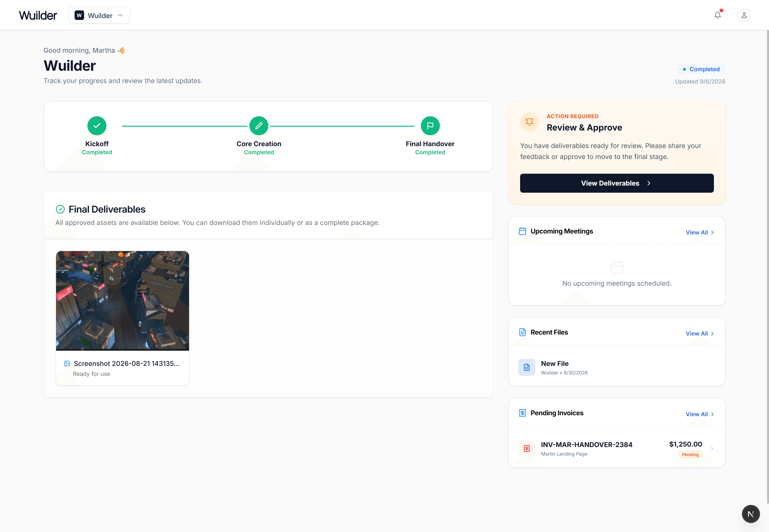Click the Kickoff step label
The width and height of the screenshot is (769, 532).
(x=97, y=144)
